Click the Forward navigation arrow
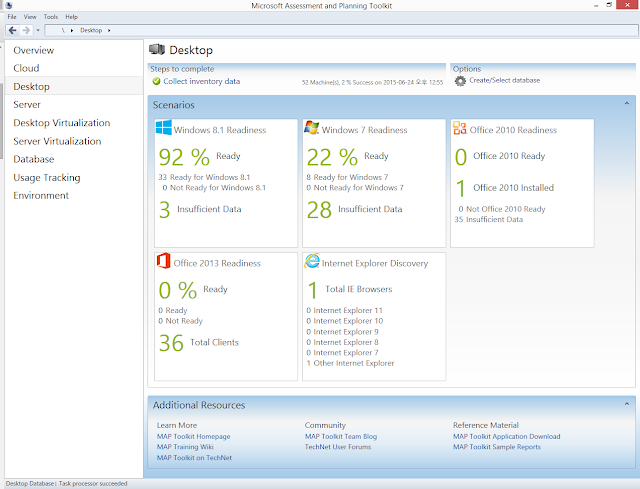This screenshot has height=489, width=640. pos(26,30)
